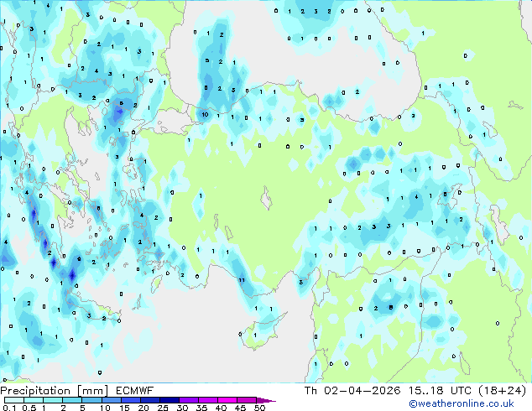Click the map value "11" near southern coast
Image resolution: width=532 pixels, height=411 pixels.
tap(242, 280)
